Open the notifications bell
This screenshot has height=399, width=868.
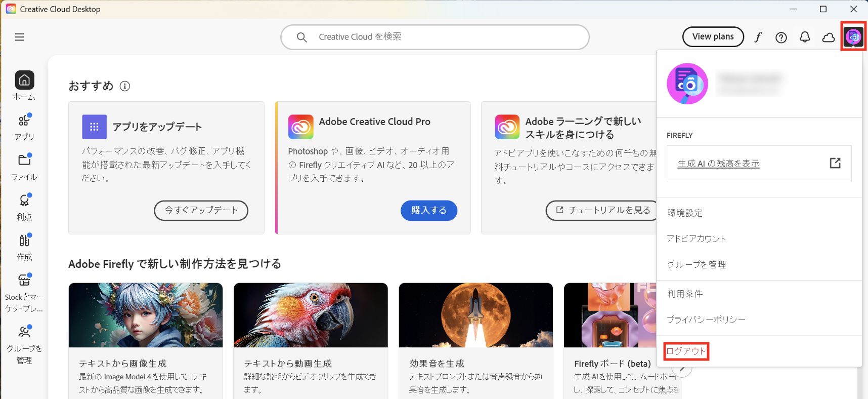[x=805, y=37]
